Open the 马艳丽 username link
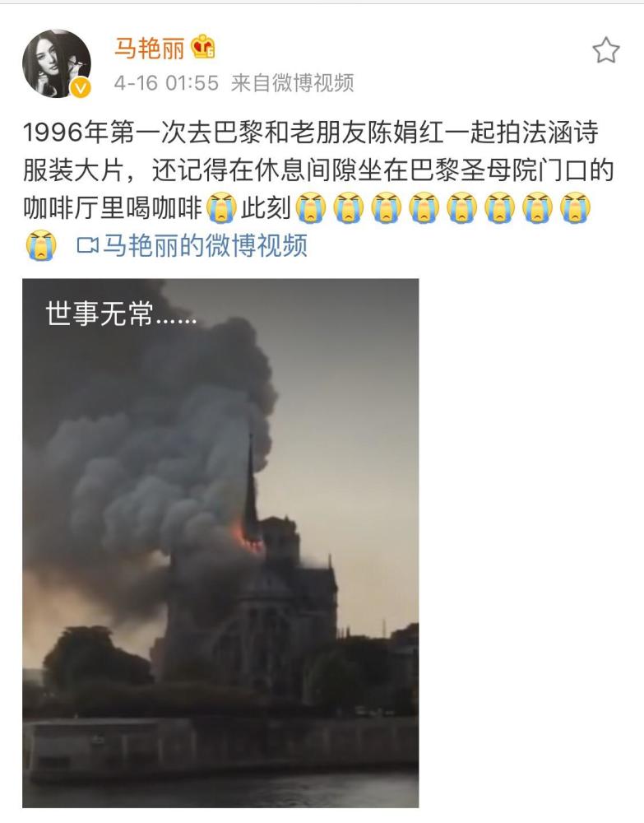644x823 pixels. 150,49
